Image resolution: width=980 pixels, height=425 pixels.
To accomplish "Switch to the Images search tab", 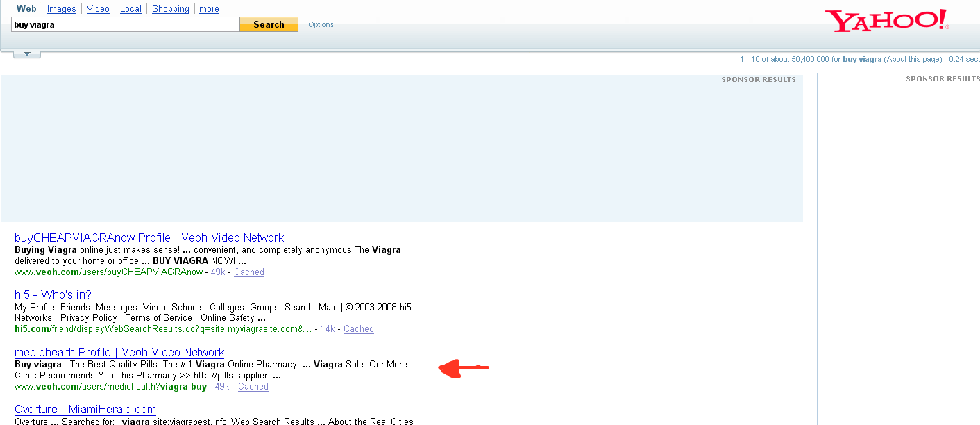I will click(x=62, y=9).
